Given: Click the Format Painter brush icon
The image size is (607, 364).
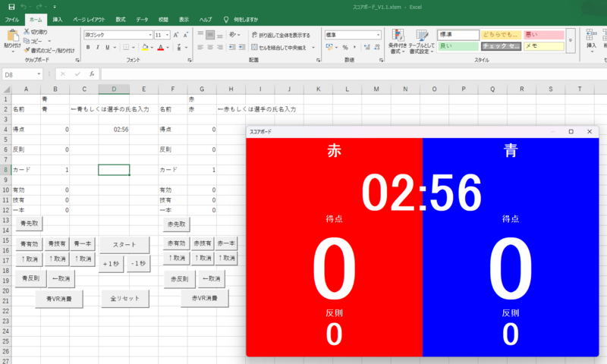Looking at the screenshot, I should click(27, 50).
